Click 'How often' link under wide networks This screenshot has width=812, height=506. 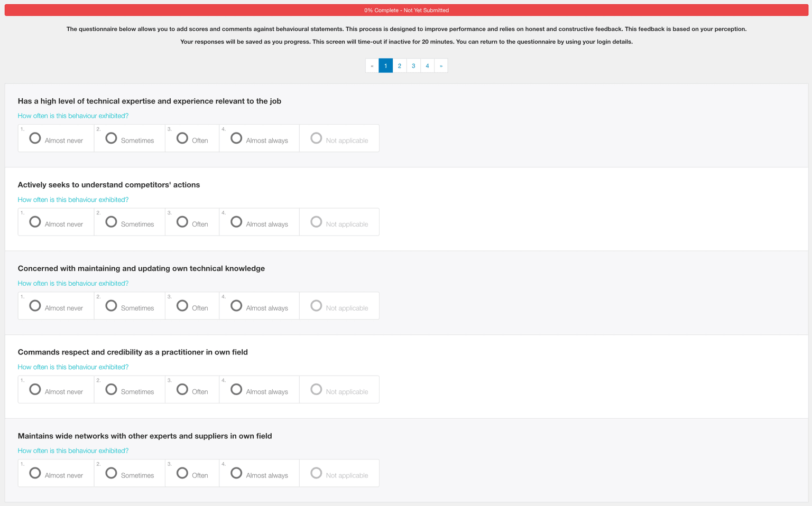click(x=73, y=451)
